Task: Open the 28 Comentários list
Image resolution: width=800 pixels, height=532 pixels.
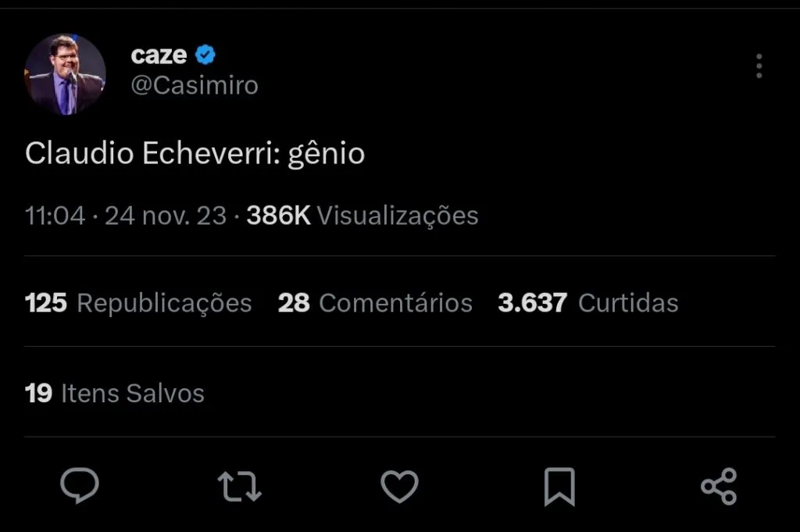Action: (375, 302)
